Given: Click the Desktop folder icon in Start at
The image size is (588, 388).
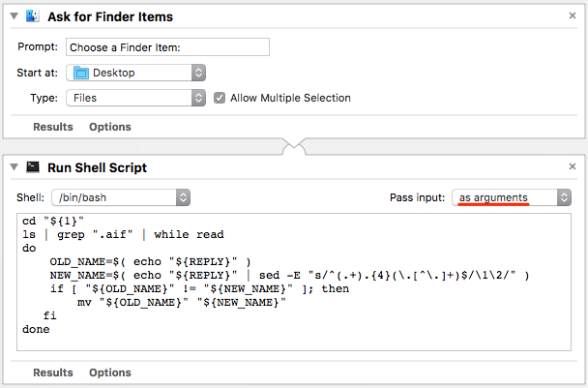Looking at the screenshot, I should (x=81, y=73).
